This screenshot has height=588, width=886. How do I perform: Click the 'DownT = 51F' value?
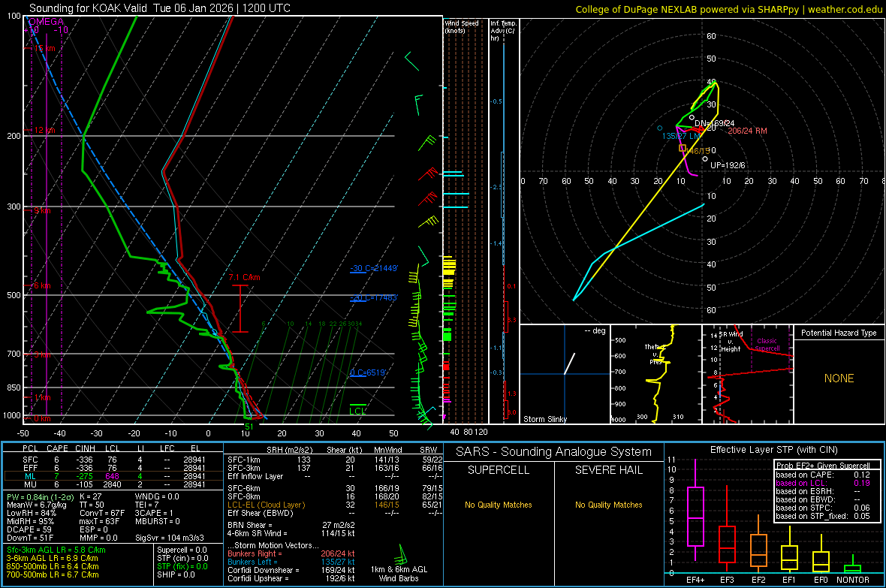click(x=30, y=538)
